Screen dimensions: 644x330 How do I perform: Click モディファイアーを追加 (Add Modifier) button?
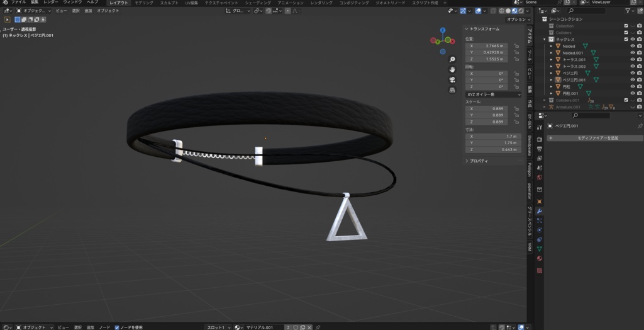click(x=595, y=139)
